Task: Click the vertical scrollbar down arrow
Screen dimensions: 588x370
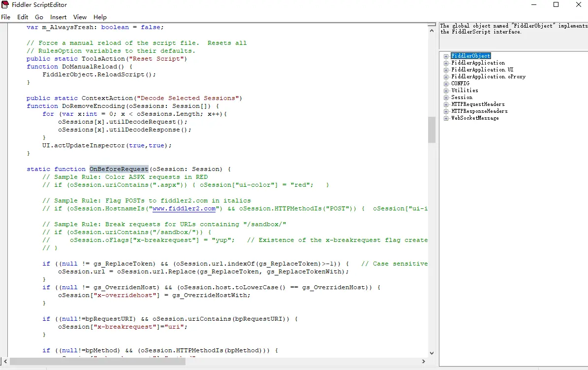Action: (x=432, y=353)
